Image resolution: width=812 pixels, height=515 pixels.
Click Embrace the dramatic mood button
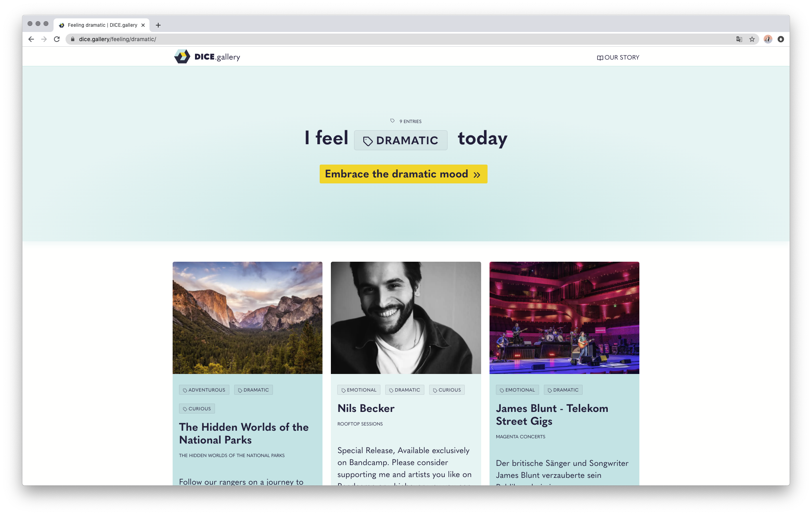coord(403,174)
